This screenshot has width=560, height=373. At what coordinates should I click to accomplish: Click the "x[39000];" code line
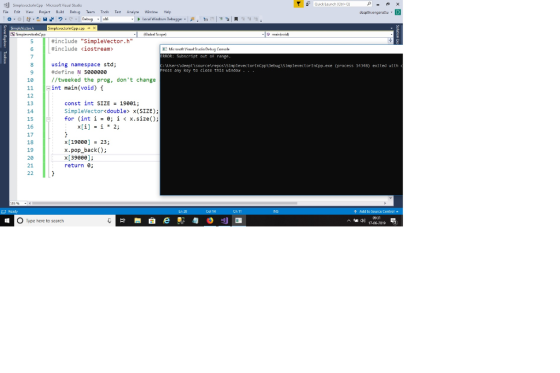click(79, 158)
